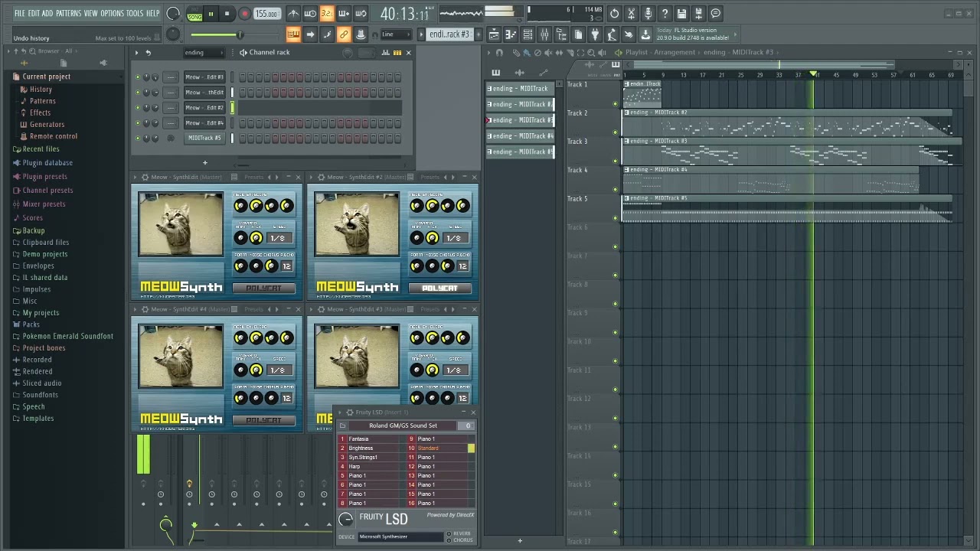The width and height of the screenshot is (980, 551).
Task: Add a new channel with plus button
Action: click(x=204, y=162)
